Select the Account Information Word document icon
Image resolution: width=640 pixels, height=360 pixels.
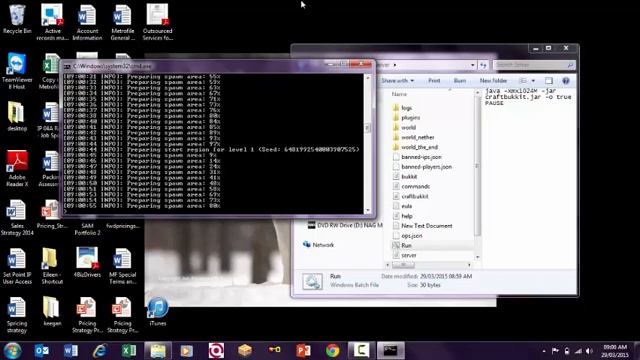click(x=87, y=22)
